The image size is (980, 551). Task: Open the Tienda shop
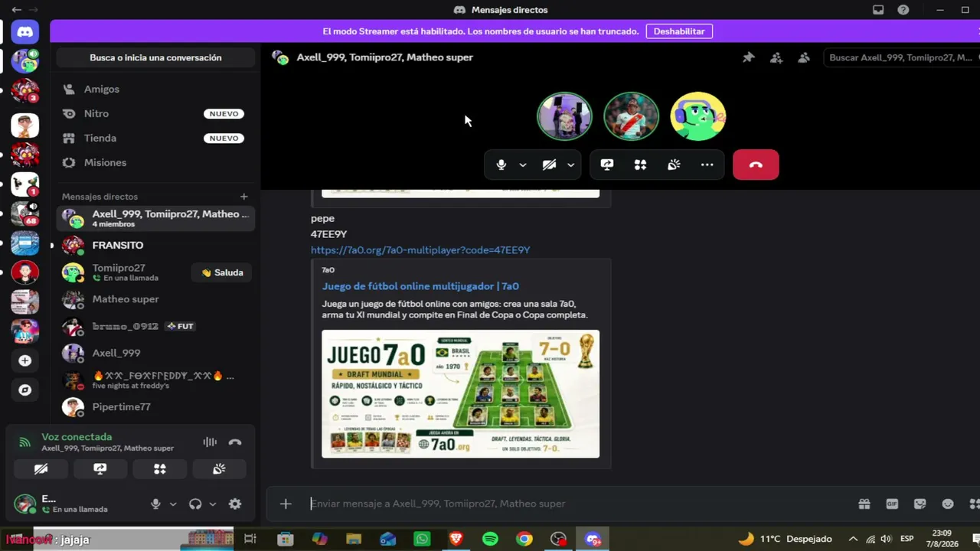(x=155, y=139)
